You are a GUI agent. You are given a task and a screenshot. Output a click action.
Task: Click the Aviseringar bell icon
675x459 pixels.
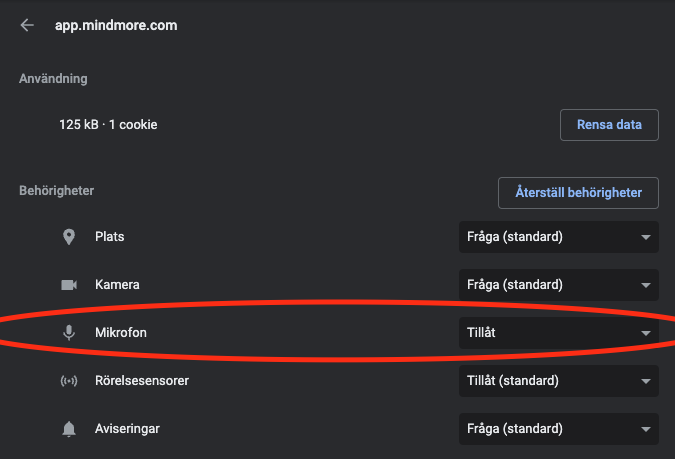click(x=69, y=429)
